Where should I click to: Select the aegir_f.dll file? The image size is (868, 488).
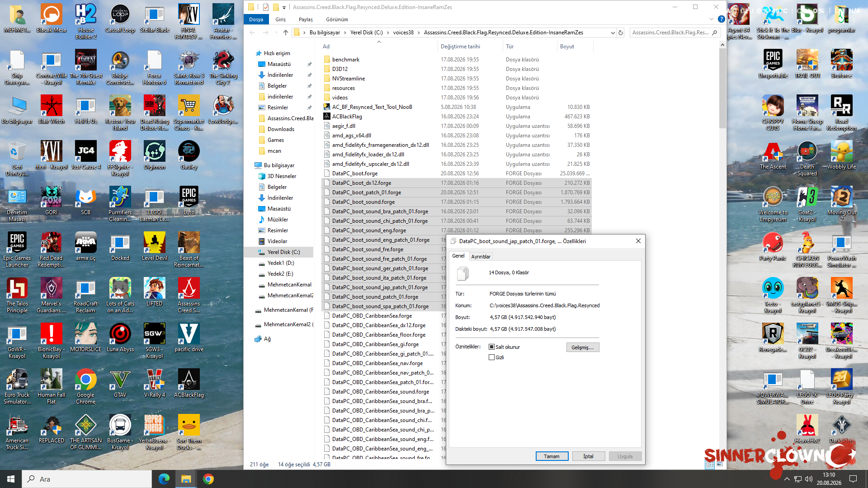[x=344, y=126]
